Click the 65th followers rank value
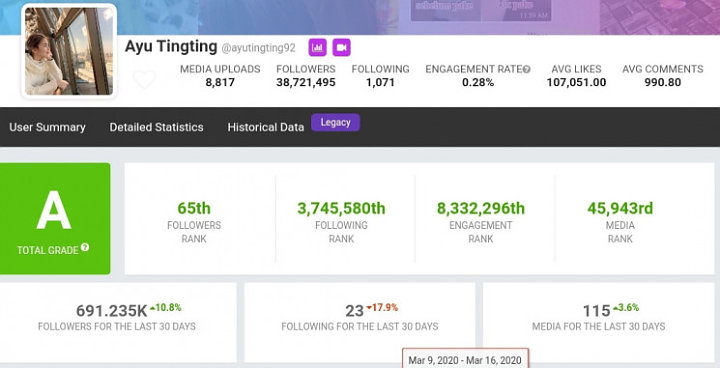The width and height of the screenshot is (720, 368). (x=194, y=208)
